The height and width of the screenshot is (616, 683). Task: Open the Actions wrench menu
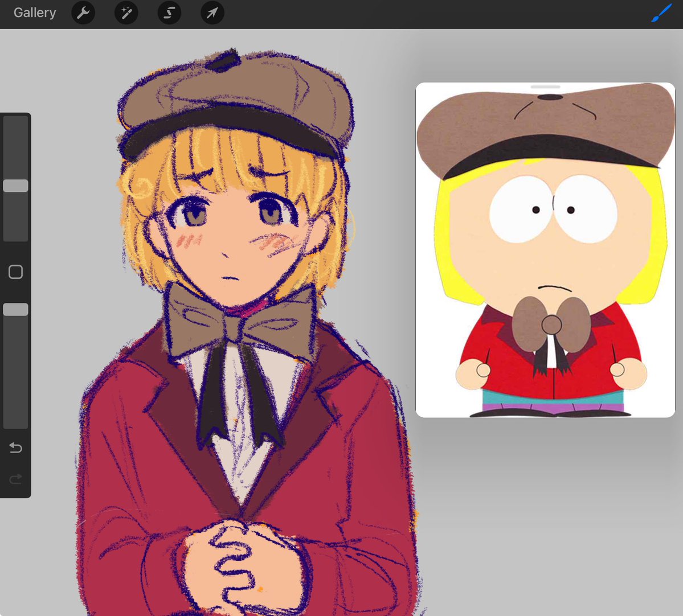pyautogui.click(x=83, y=13)
